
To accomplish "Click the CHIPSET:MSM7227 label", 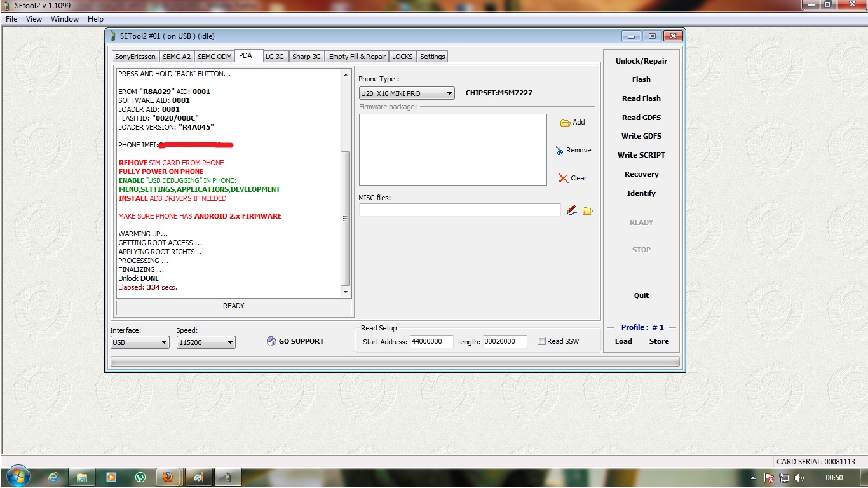I will [x=499, y=93].
